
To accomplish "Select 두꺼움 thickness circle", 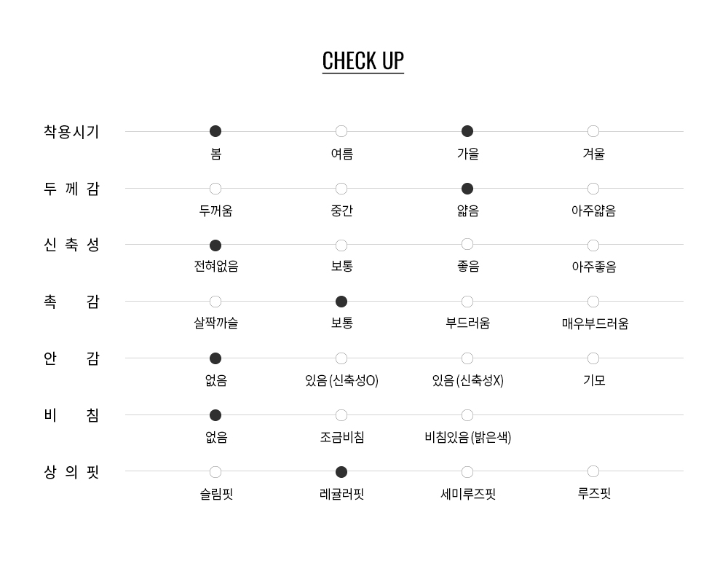I will pyautogui.click(x=215, y=189).
